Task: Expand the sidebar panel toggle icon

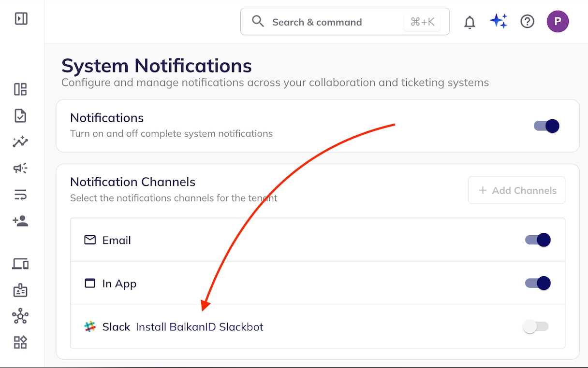Action: 21,19
